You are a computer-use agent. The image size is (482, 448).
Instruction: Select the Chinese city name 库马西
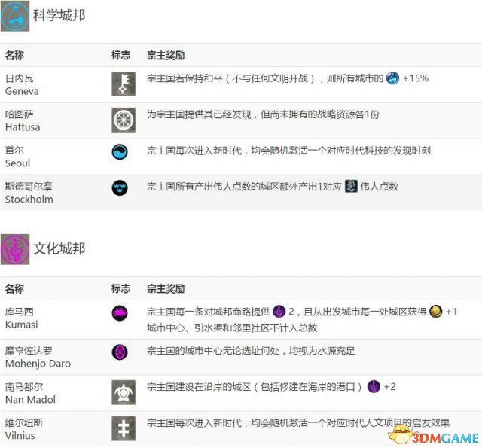pyautogui.click(x=20, y=312)
